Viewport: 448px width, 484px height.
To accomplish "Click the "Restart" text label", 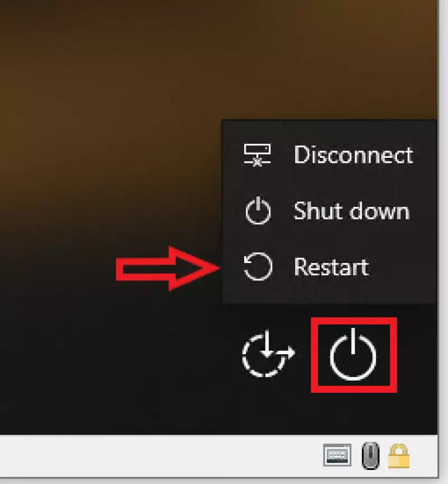I will tap(332, 267).
